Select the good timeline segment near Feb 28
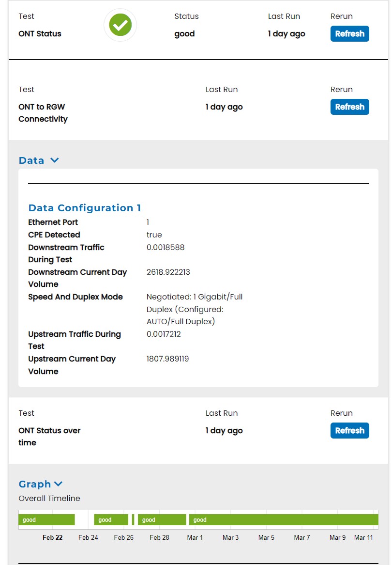This screenshot has width=392, height=565. point(162,520)
